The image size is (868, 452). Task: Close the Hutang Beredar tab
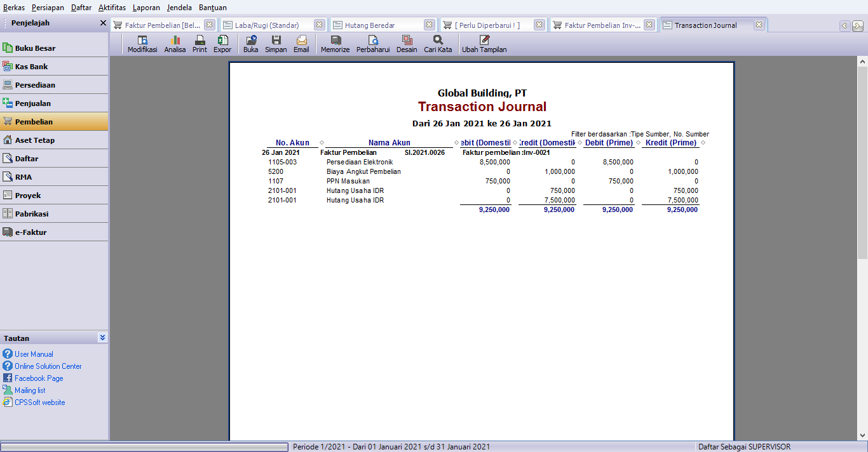tap(430, 25)
